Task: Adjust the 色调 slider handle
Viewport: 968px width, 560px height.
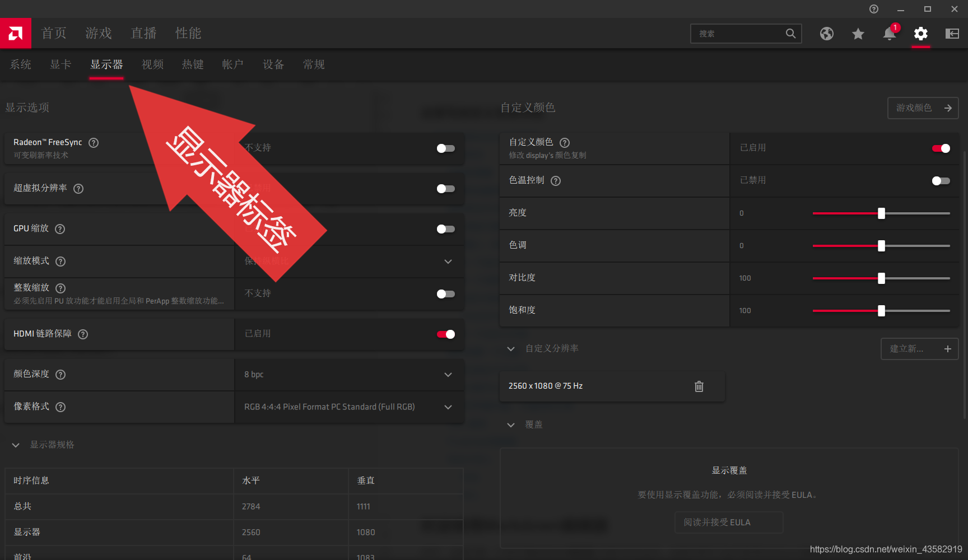Action: point(882,246)
